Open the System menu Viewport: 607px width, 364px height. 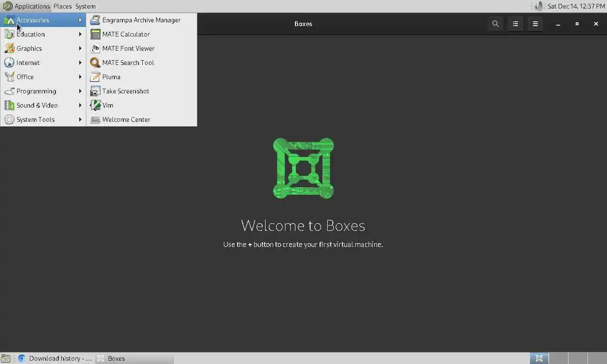pos(85,6)
